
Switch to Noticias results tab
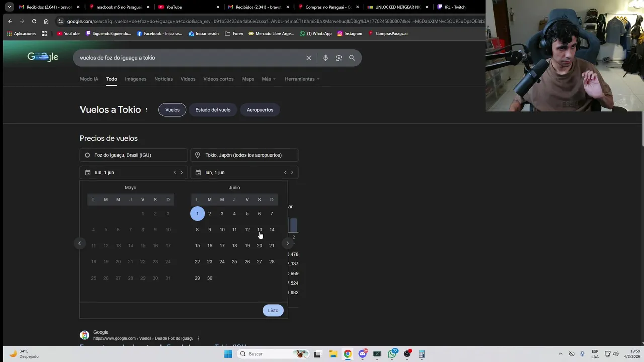pyautogui.click(x=164, y=79)
